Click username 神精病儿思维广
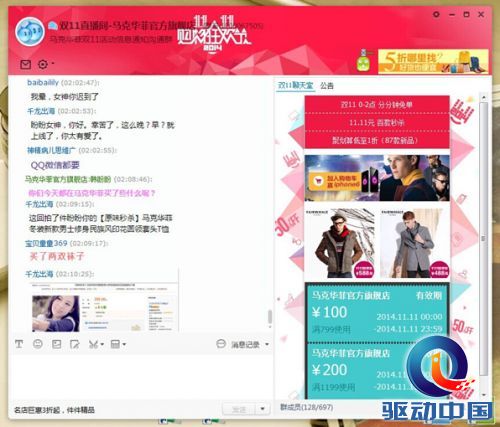The height and width of the screenshot is (427, 500). point(51,151)
